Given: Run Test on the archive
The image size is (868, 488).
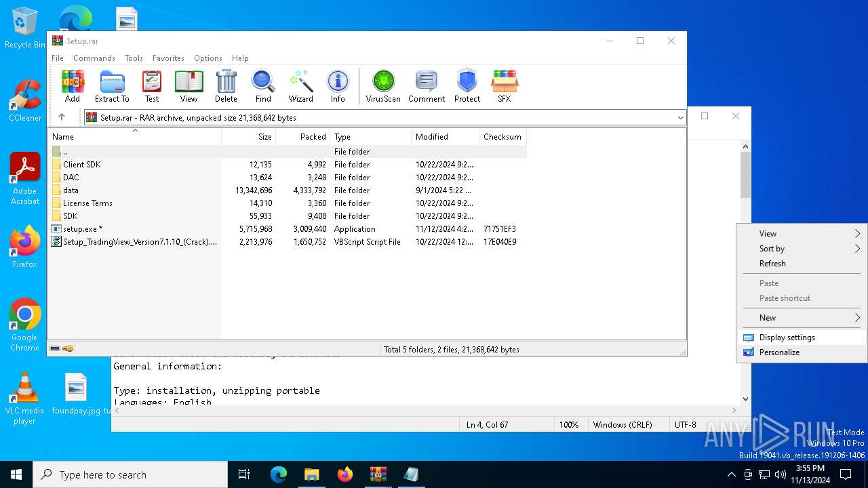Looking at the screenshot, I should [x=152, y=86].
